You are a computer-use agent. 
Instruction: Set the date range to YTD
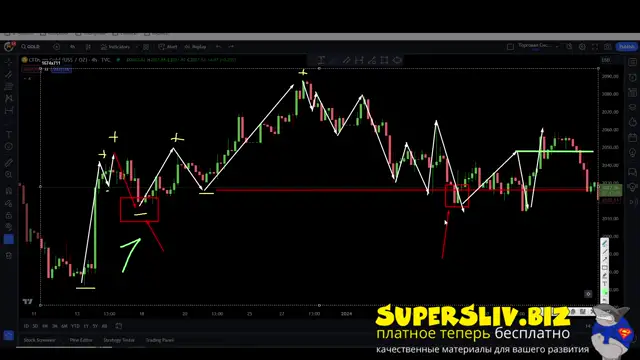point(75,326)
